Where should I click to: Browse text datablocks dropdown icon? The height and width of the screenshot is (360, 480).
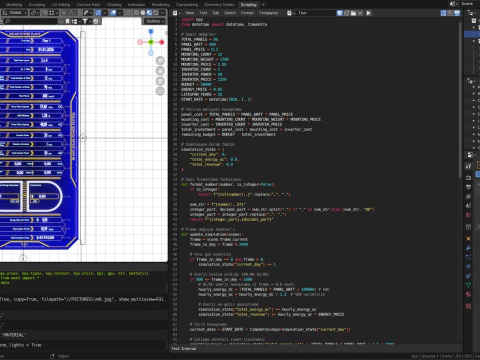(x=290, y=13)
